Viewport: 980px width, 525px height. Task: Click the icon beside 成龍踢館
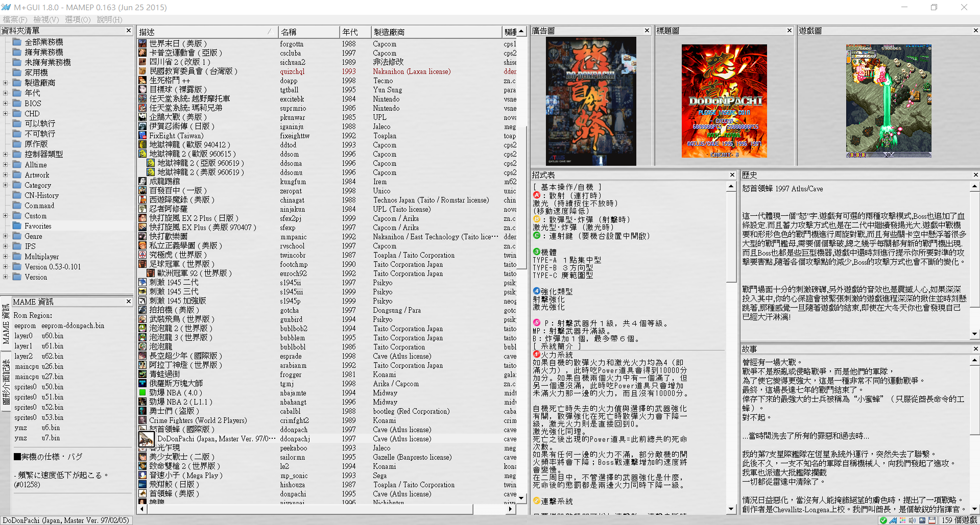click(142, 182)
